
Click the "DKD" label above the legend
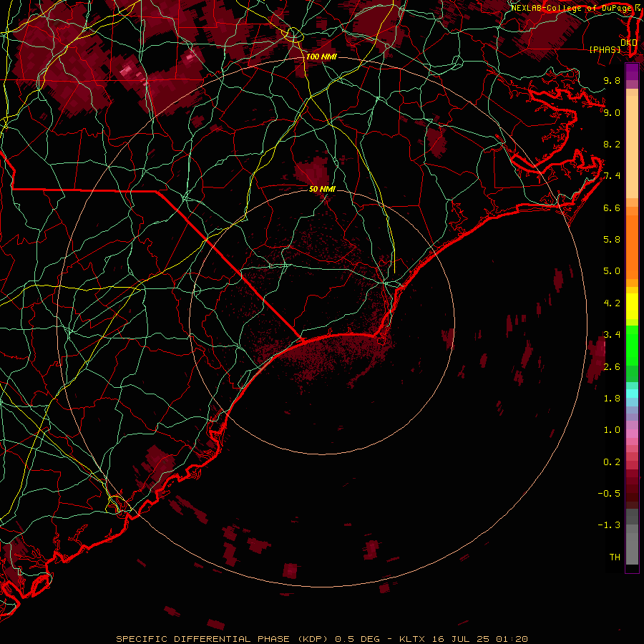[628, 42]
